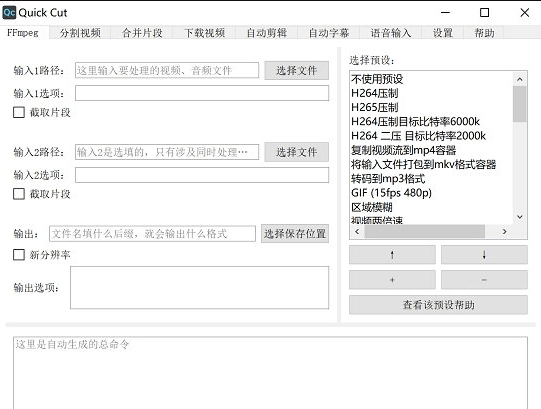
Task: Select preset 转码到mp3格式
Action: (431, 178)
